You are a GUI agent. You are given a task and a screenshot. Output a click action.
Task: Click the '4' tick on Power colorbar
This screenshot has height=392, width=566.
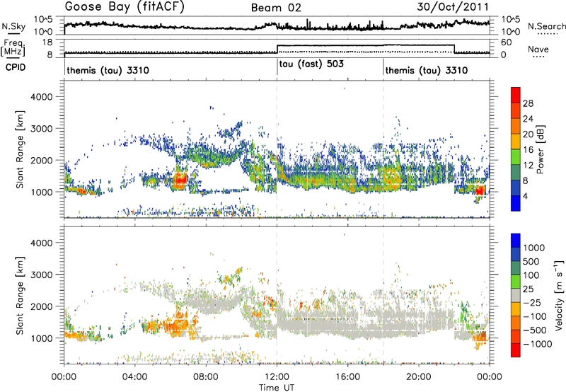click(526, 196)
